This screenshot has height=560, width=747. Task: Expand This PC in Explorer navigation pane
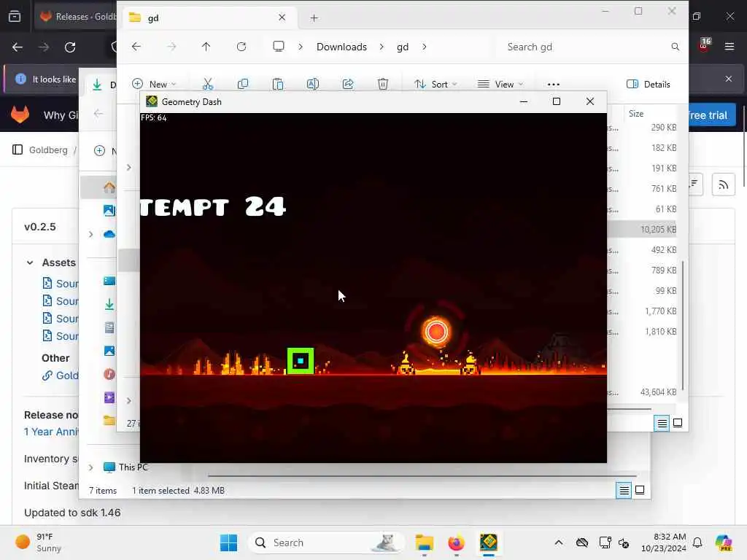(x=90, y=467)
